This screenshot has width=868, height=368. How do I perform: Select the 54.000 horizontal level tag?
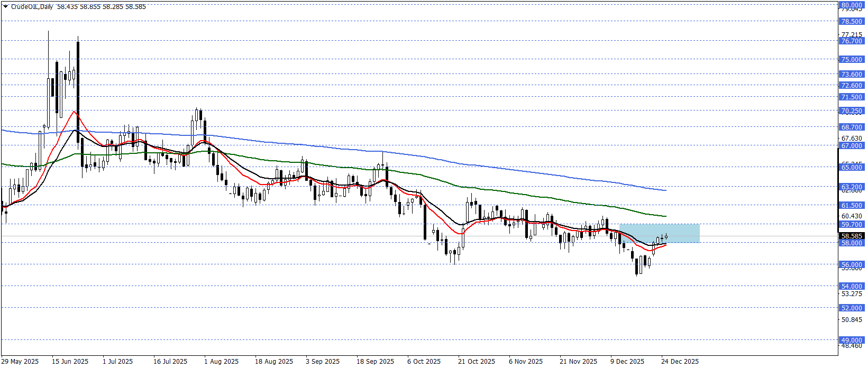pyautogui.click(x=852, y=286)
